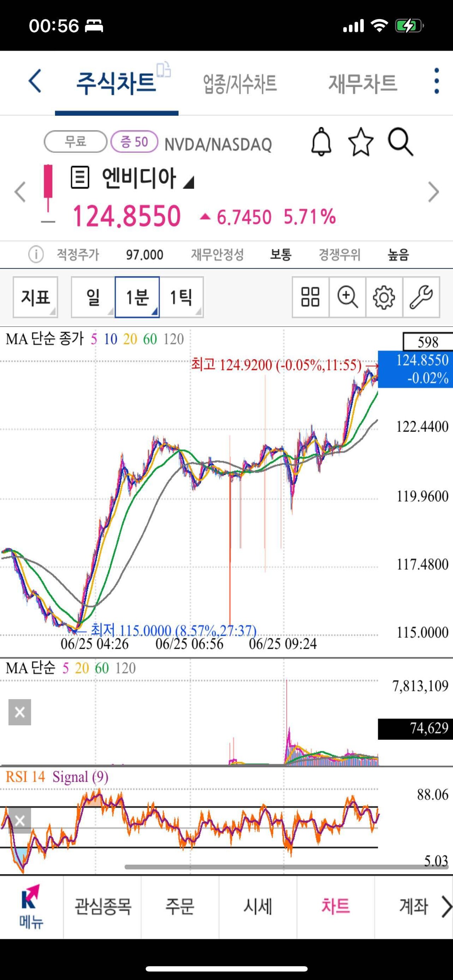The width and height of the screenshot is (453, 980).
Task: Open the multi-chart grid layout icon
Action: [310, 297]
